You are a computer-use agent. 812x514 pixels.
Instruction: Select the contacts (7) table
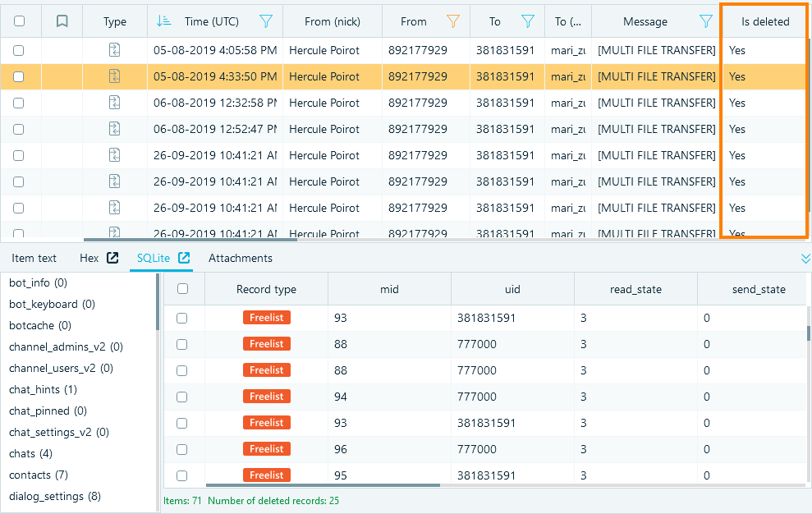[x=39, y=475]
